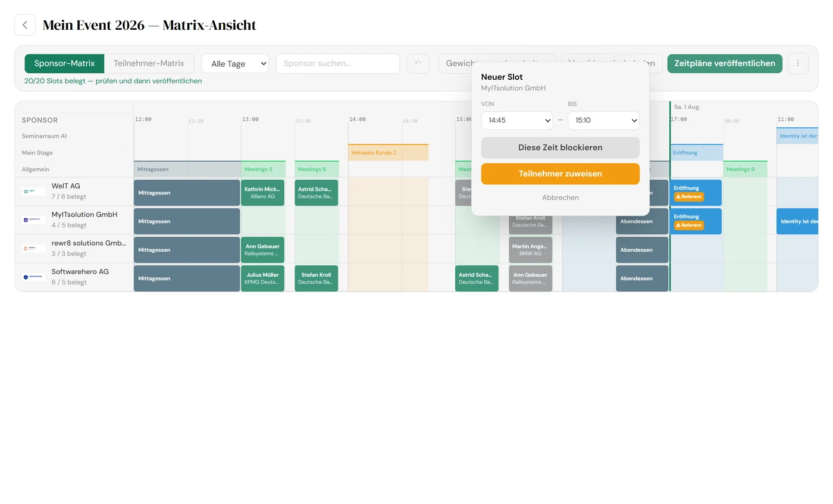This screenshot has width=833, height=504.
Task: Click the Referent warning badge in WeIT AG row
Action: pos(689,197)
